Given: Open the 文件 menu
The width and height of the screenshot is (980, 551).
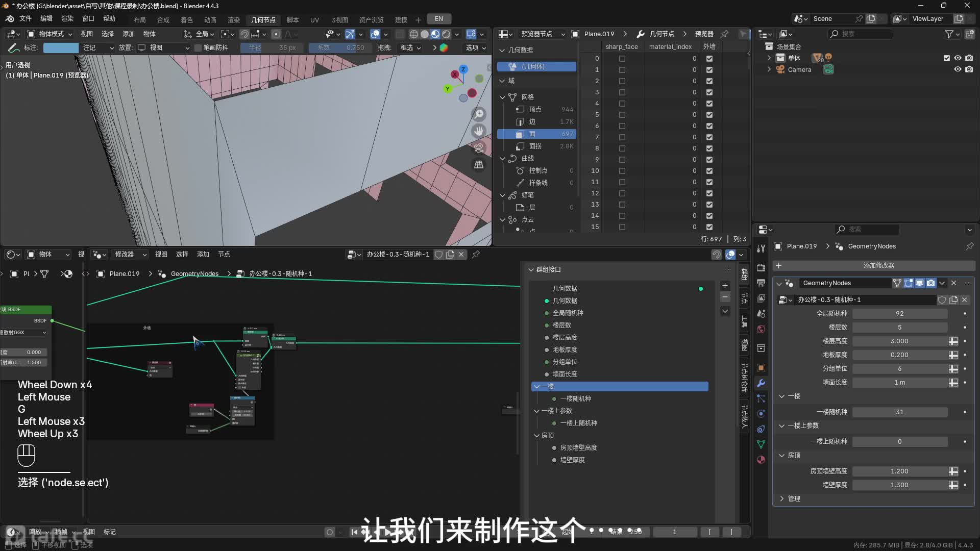Looking at the screenshot, I should (x=26, y=19).
